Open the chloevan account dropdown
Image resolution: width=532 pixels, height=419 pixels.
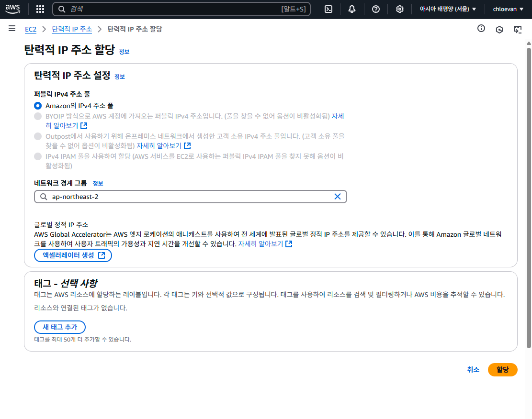pos(508,9)
